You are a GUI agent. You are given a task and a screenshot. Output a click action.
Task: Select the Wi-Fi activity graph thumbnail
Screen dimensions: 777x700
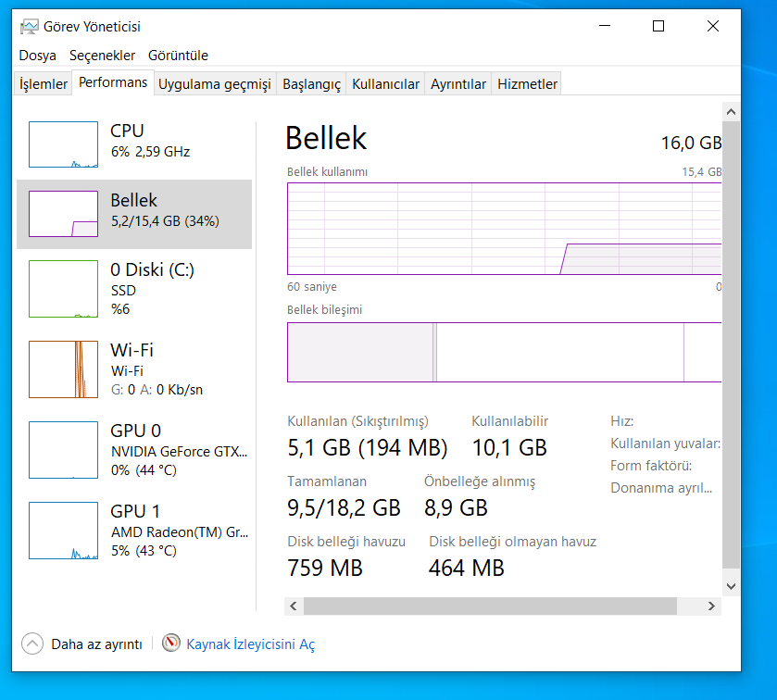[x=63, y=369]
